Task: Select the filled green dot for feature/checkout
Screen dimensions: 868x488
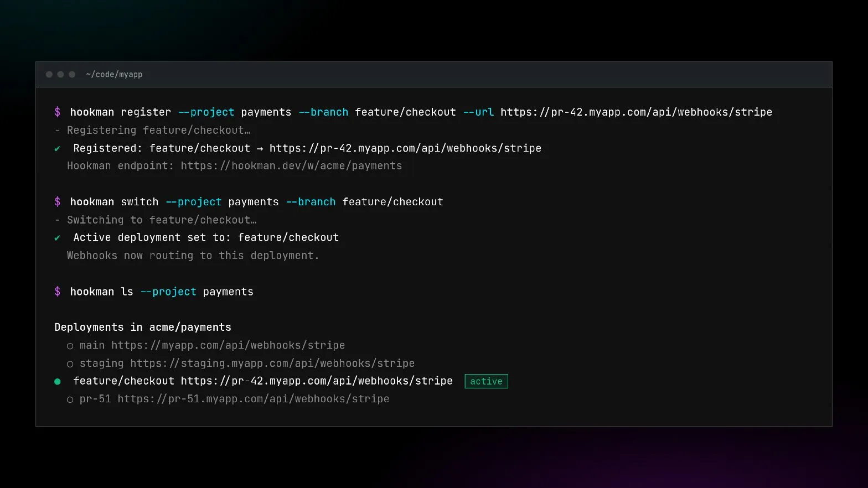Action: [58, 382]
